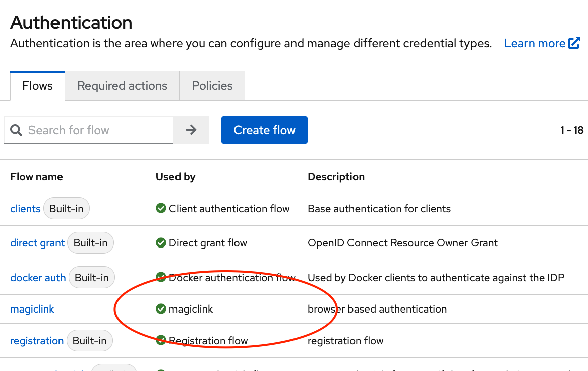
Task: Open the Learn more link
Action: pyautogui.click(x=535, y=43)
